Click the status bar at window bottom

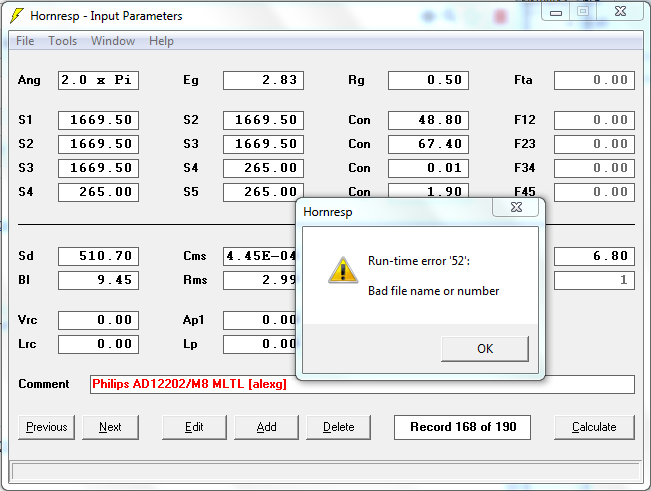point(325,472)
